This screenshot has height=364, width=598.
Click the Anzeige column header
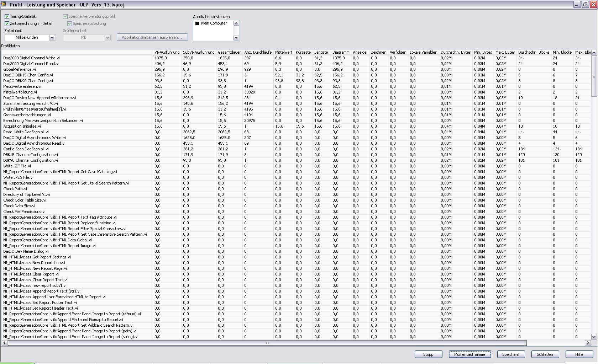point(360,52)
